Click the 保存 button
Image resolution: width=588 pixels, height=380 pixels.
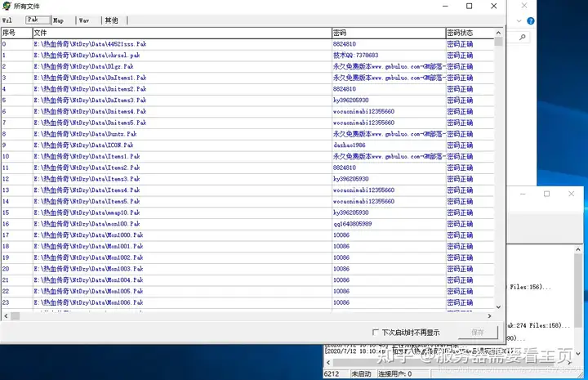478,333
